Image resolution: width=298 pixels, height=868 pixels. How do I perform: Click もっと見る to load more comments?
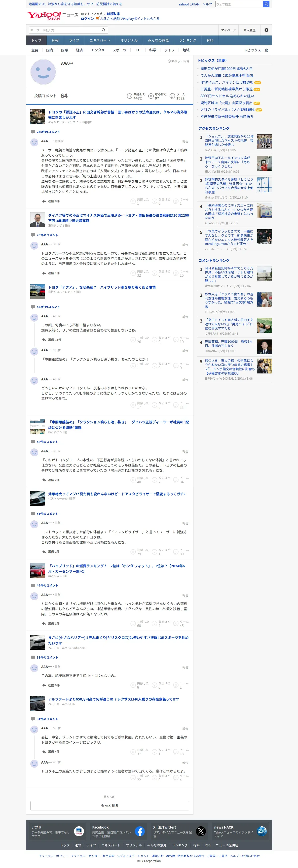[x=110, y=805]
